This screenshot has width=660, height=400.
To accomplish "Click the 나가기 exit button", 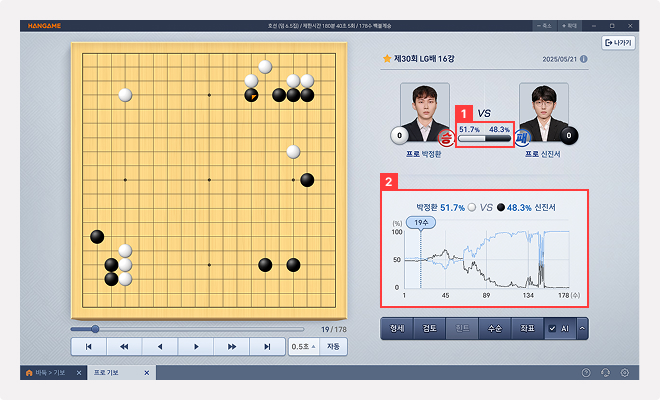I will 618,43.
